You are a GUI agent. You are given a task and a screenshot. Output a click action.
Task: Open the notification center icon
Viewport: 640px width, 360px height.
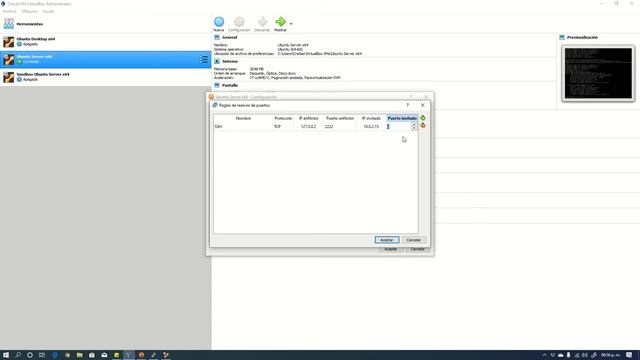[629, 355]
